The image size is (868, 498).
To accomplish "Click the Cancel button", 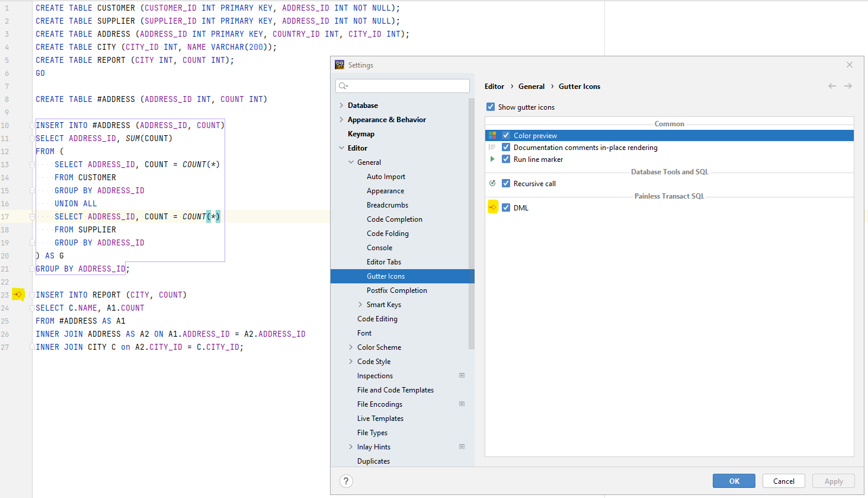I will pos(784,481).
